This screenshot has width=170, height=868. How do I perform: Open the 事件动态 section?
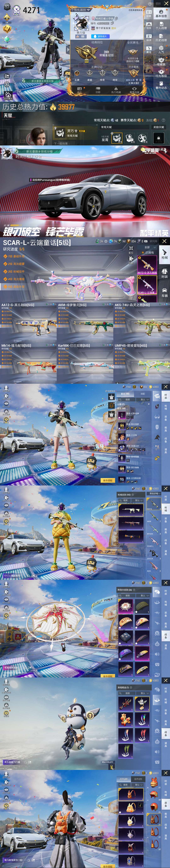(x=161, y=86)
